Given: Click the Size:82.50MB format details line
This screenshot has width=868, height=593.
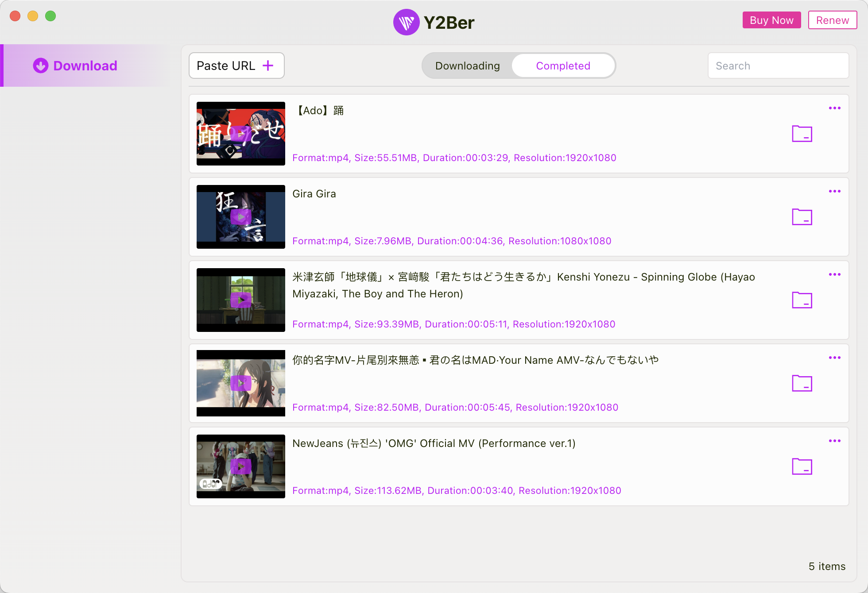Looking at the screenshot, I should (x=455, y=407).
